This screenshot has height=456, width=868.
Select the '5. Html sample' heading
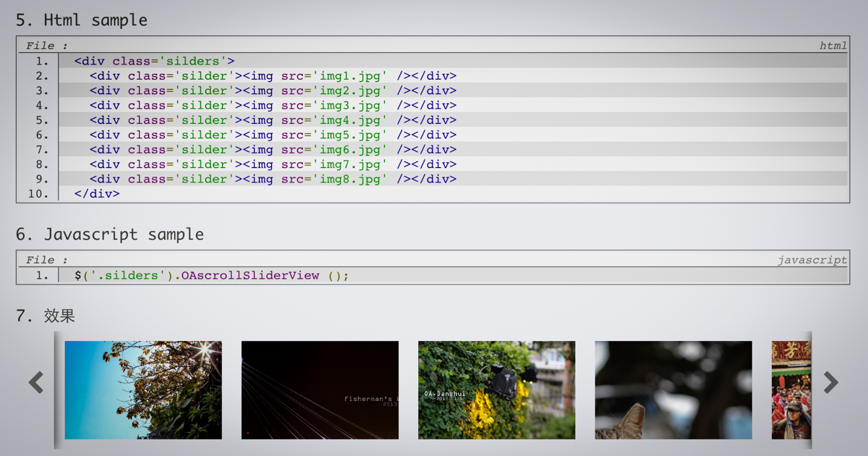pyautogui.click(x=82, y=20)
